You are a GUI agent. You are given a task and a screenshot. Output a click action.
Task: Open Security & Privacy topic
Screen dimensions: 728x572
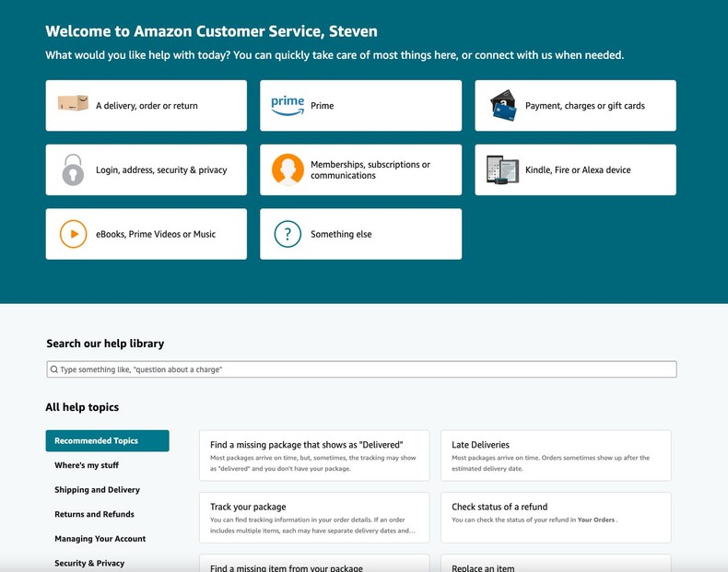coord(89,563)
